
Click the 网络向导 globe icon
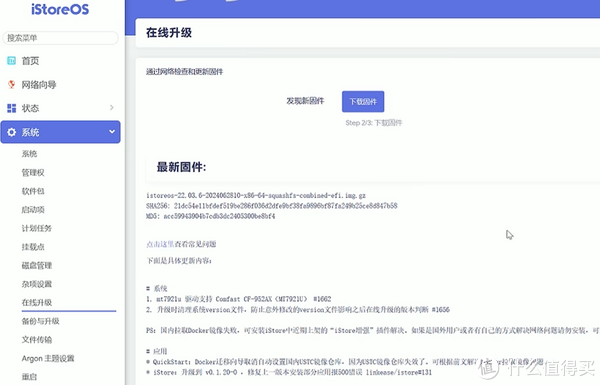[11, 84]
